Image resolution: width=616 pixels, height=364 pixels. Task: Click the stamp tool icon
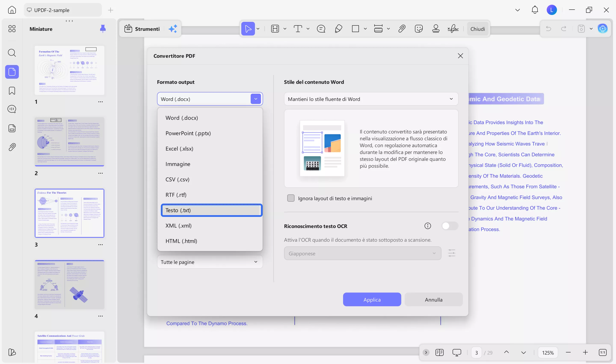point(436,29)
